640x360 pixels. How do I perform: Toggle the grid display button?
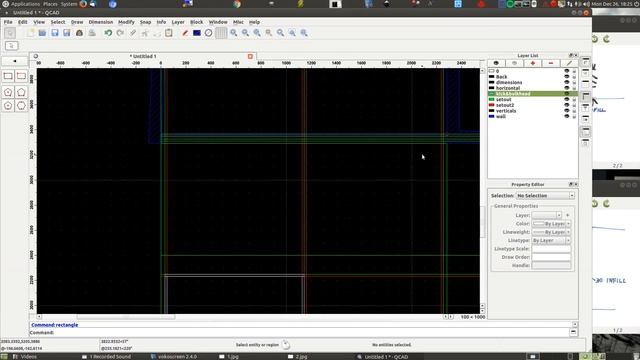[221, 33]
